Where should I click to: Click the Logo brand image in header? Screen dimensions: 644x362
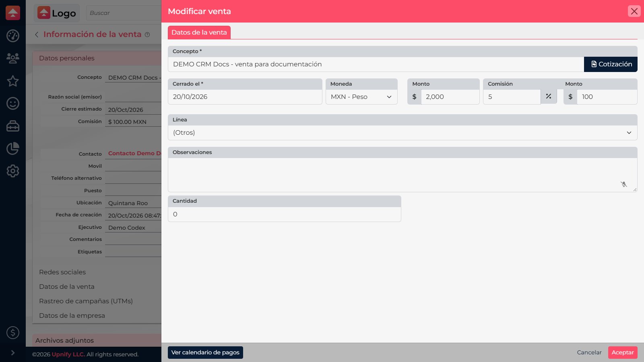click(x=57, y=13)
